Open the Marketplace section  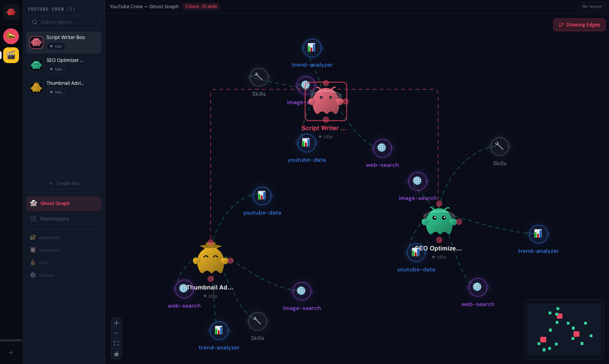pyautogui.click(x=64, y=218)
